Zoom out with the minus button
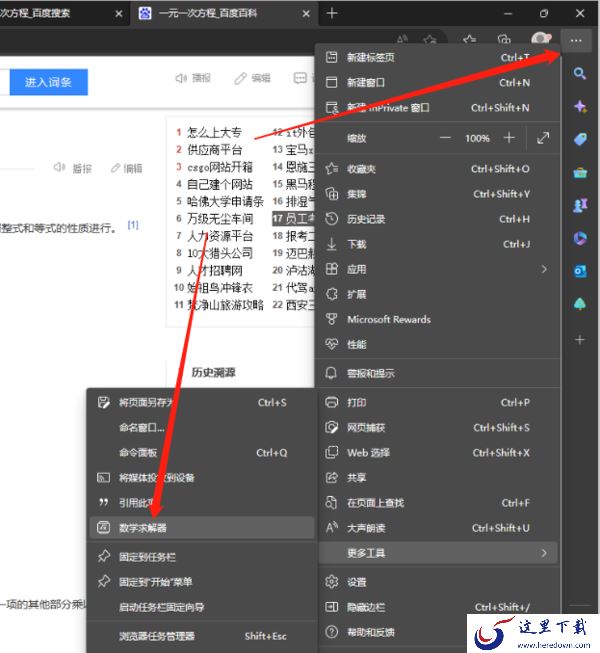 445,138
